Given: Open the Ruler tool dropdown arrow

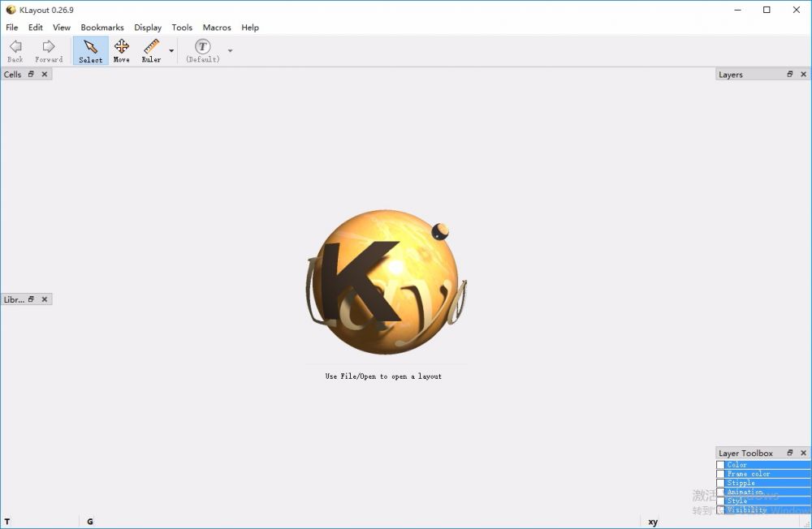Looking at the screenshot, I should click(171, 51).
